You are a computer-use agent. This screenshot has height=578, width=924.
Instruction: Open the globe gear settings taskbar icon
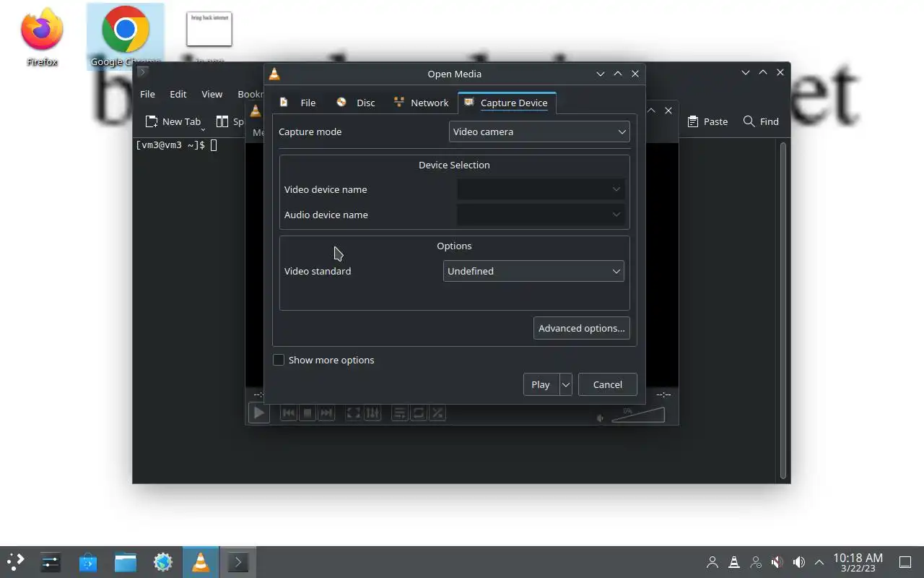(x=163, y=562)
